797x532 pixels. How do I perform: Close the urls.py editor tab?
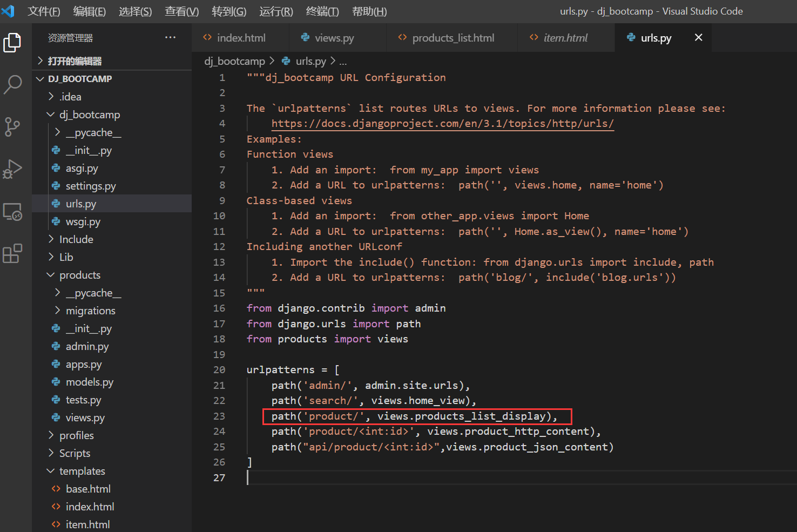tap(698, 37)
